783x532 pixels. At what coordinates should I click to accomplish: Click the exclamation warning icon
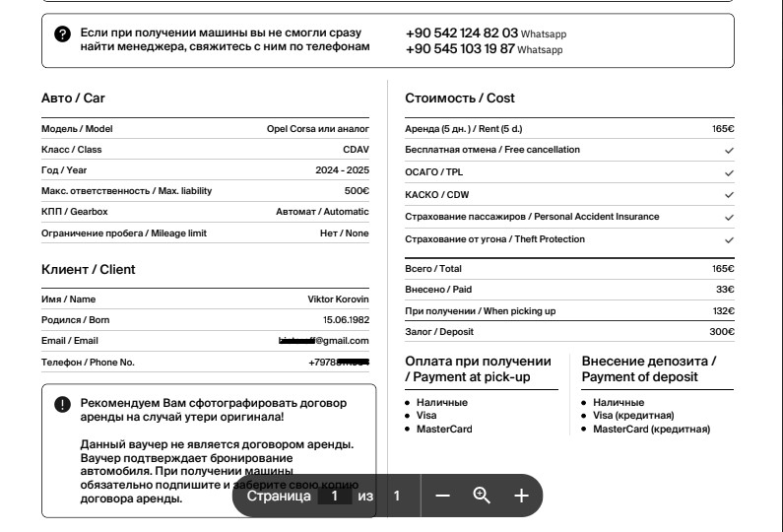[x=62, y=404]
